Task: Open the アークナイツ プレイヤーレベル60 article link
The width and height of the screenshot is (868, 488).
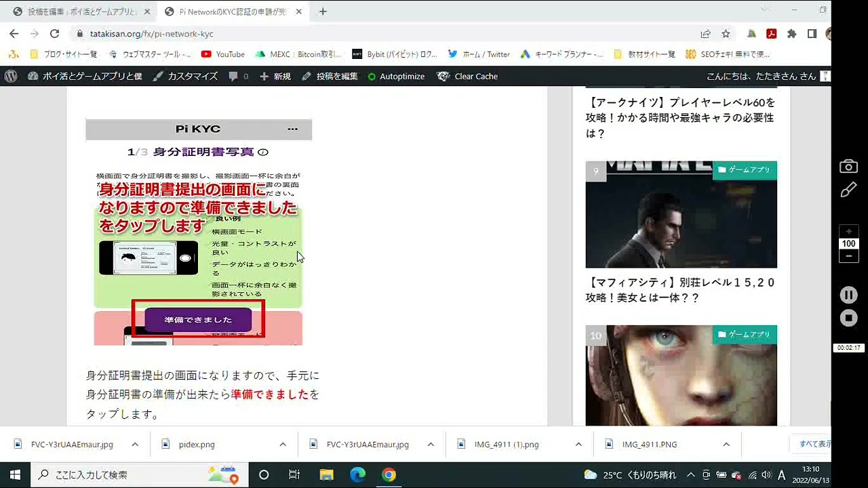Action: pyautogui.click(x=680, y=118)
